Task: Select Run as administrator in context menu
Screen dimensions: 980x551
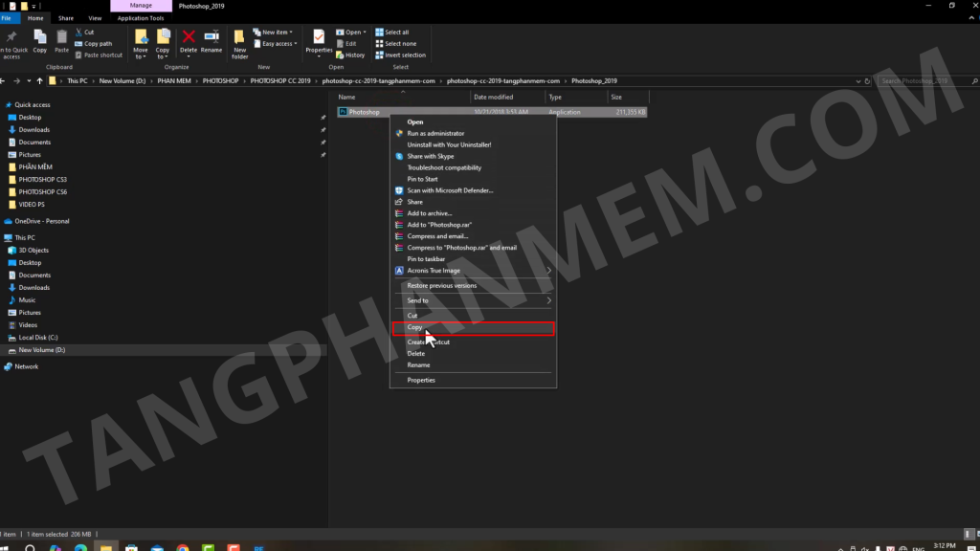Action: tap(435, 133)
